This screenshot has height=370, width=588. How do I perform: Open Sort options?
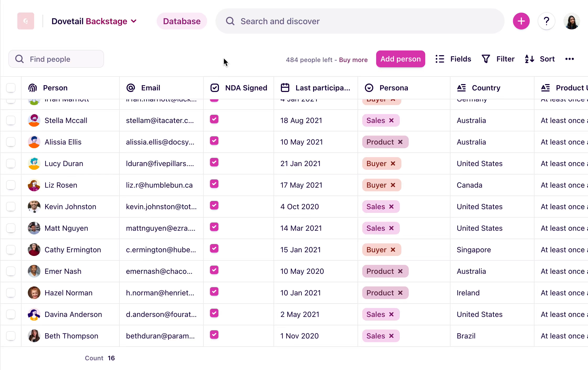coord(540,59)
